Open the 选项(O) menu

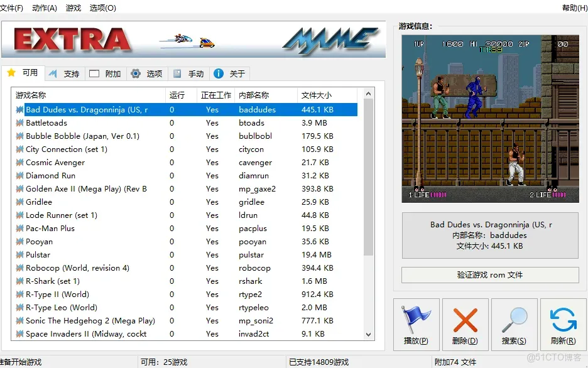point(103,8)
